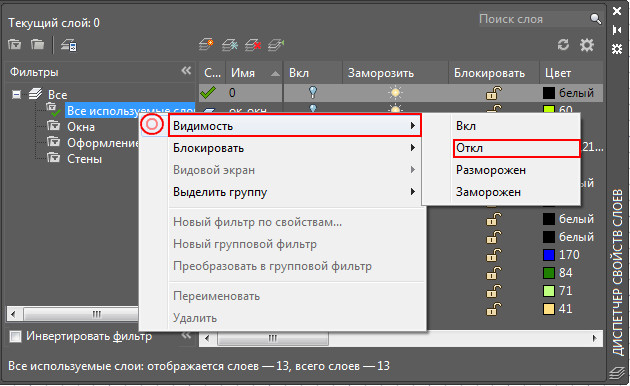This screenshot has height=386, width=630.
Task: Click the status text showing 13 layers displayed
Action: 198,366
